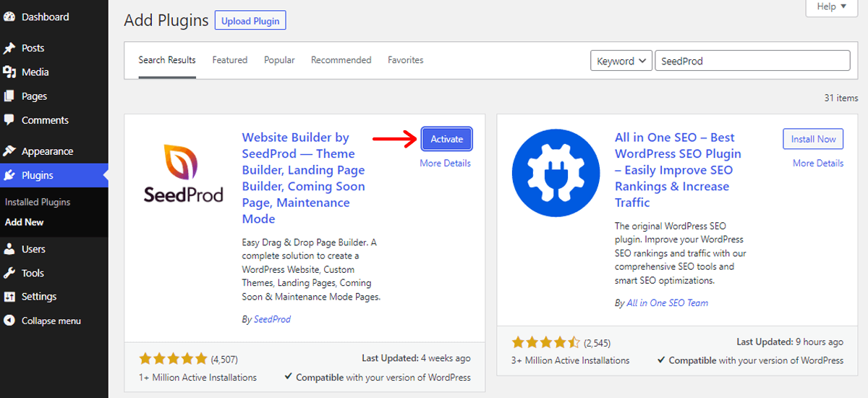868x398 pixels.
Task: Click '1+ Million Active Installations' text
Action: (x=197, y=377)
